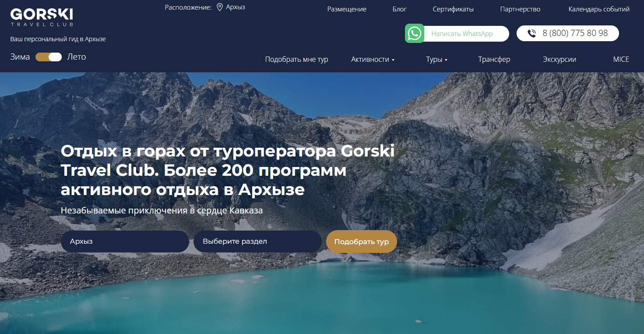Open the Архыз location selector in the search form
The width and height of the screenshot is (644, 334).
[125, 242]
